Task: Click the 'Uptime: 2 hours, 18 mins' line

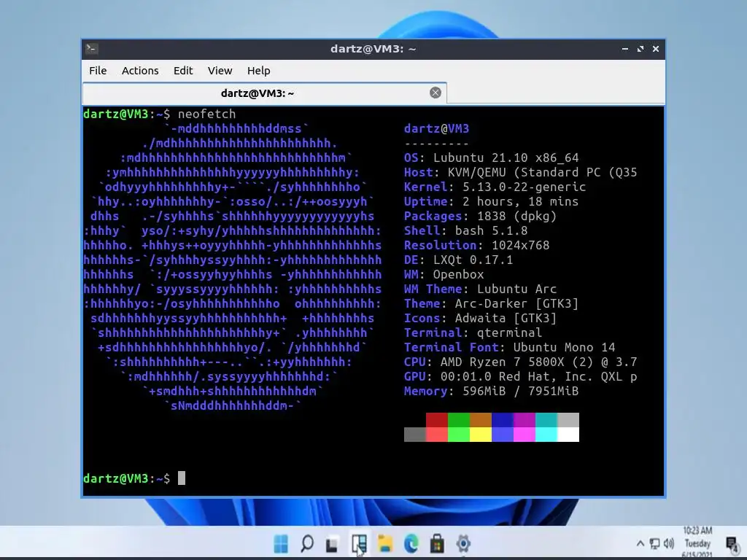Action: pos(491,201)
